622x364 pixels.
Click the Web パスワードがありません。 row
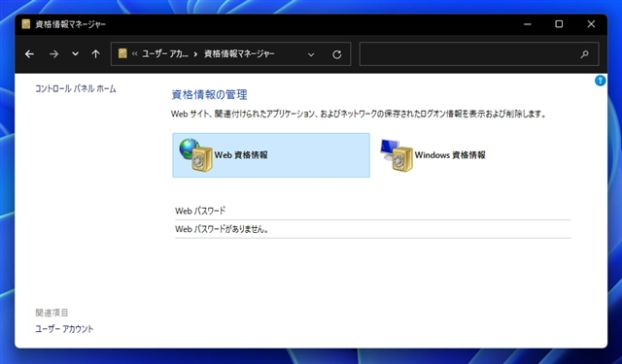coord(373,229)
